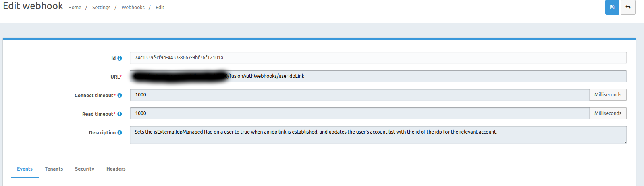
Task: Click the Id input field
Action: pos(378,58)
